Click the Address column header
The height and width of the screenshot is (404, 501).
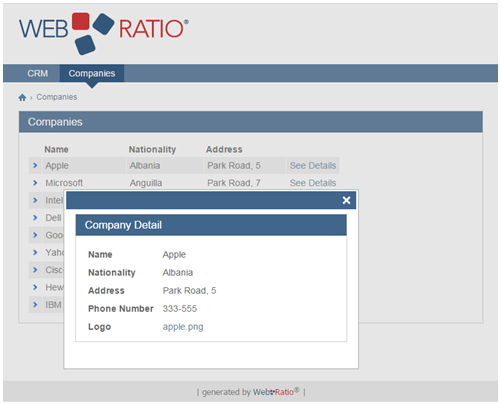click(224, 149)
